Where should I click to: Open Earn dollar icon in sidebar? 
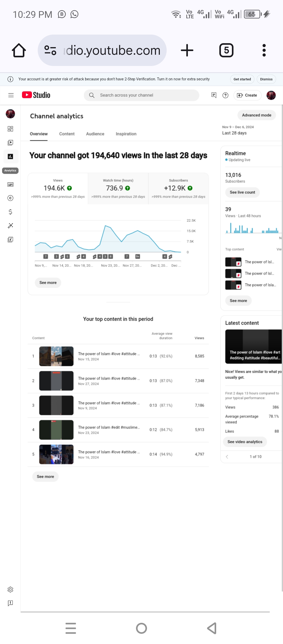pyautogui.click(x=10, y=212)
